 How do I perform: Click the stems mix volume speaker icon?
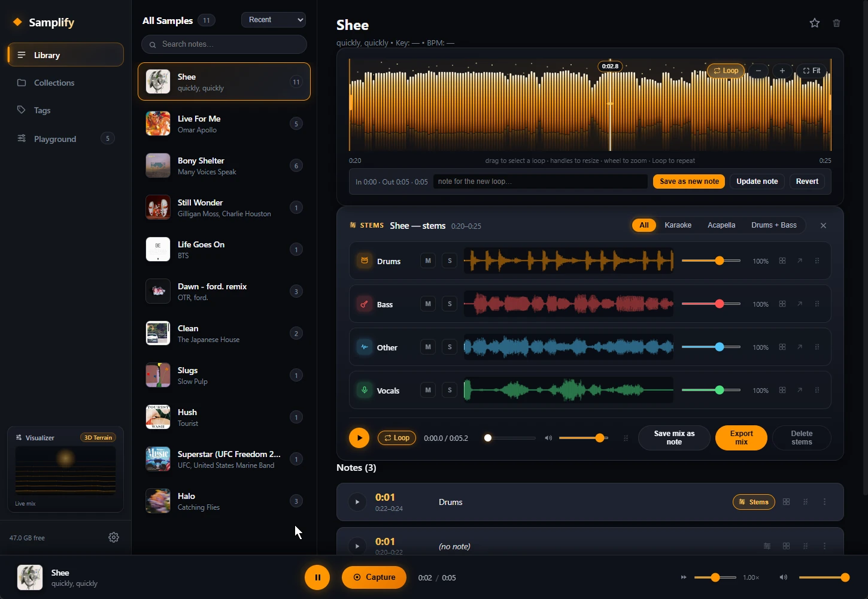[548, 438]
